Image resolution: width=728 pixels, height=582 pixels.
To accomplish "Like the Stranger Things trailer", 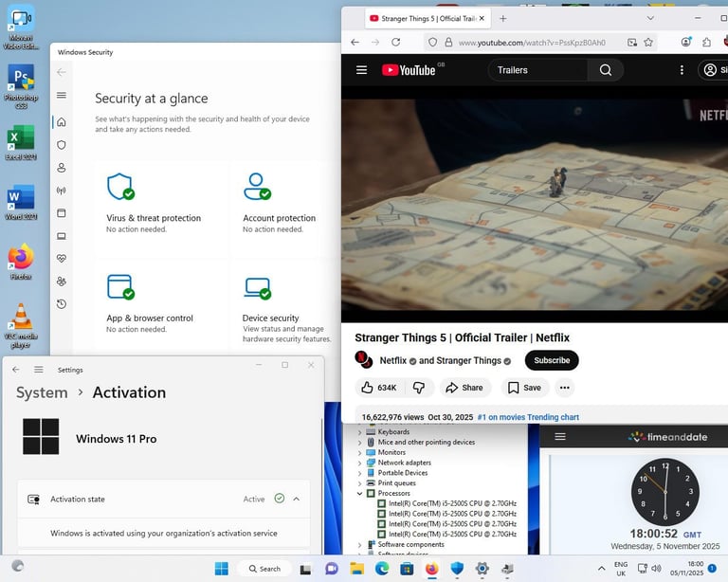I will [379, 388].
